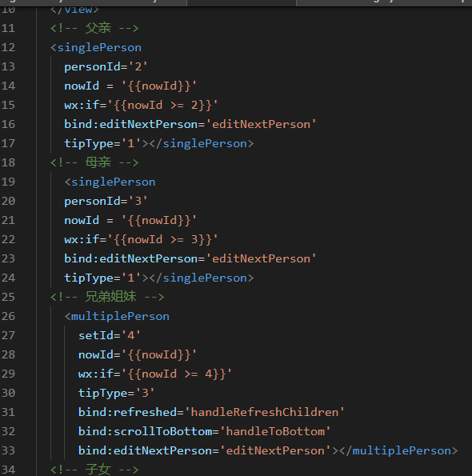The width and height of the screenshot is (472, 476).
Task: Click line number 18 in the gutter
Action: coord(8,162)
